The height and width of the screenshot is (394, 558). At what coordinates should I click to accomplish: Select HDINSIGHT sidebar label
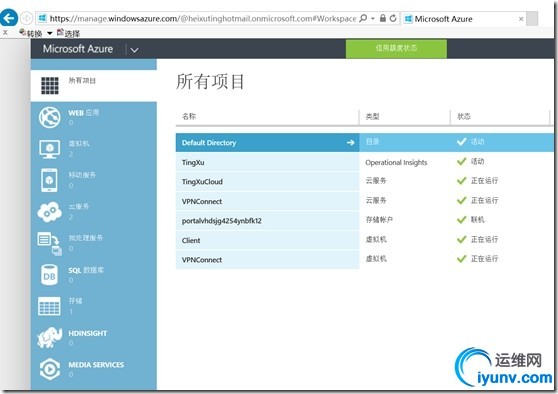click(x=88, y=333)
